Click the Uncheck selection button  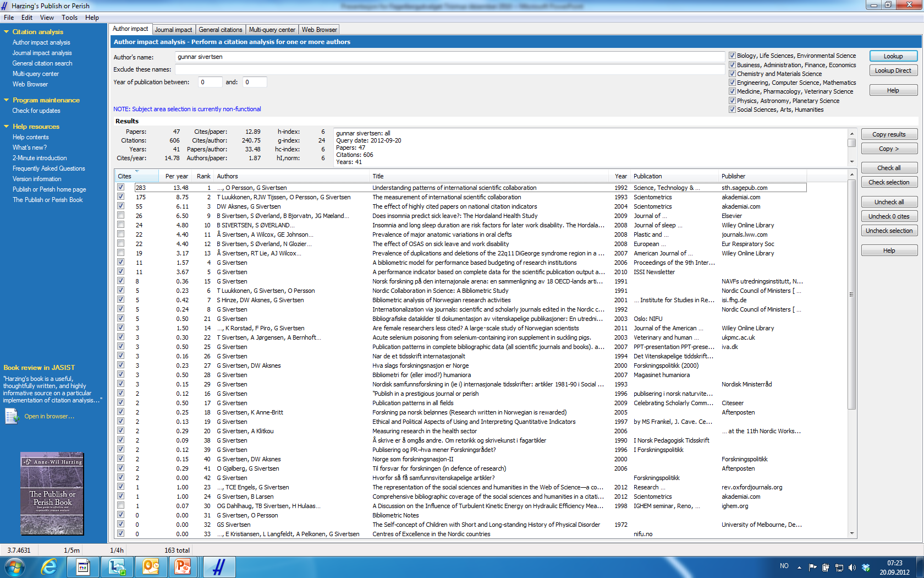[889, 231]
